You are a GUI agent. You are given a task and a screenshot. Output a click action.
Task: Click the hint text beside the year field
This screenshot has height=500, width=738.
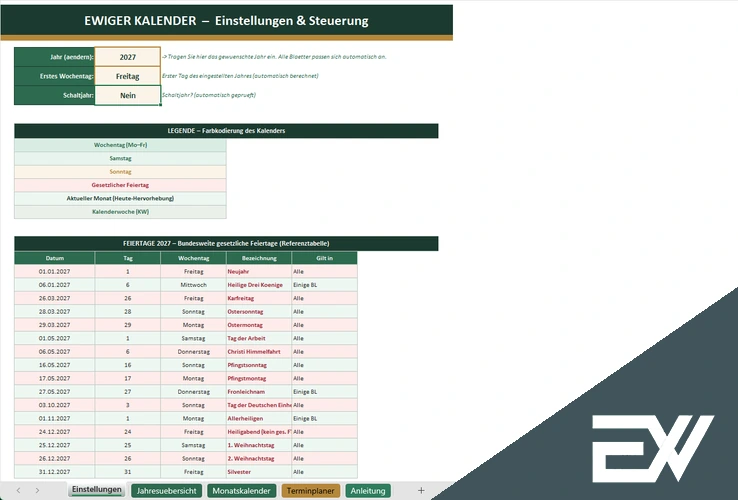274,56
